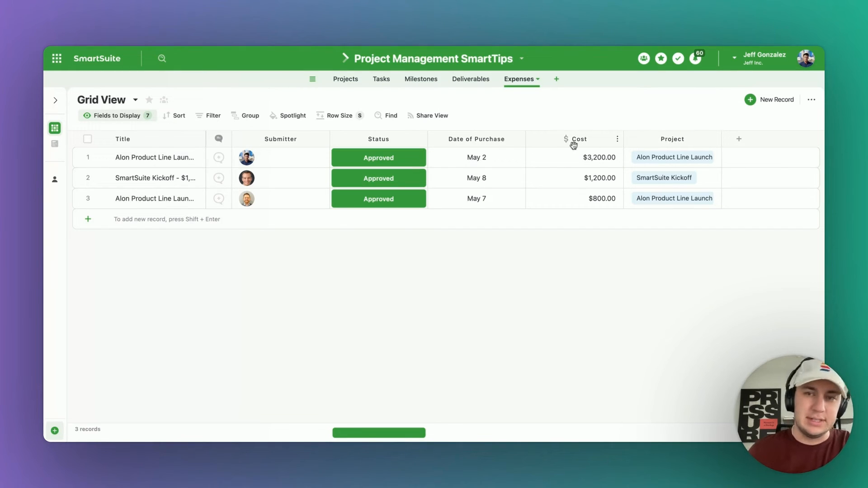Click plus to add new record row
The image size is (868, 488).
(88, 219)
